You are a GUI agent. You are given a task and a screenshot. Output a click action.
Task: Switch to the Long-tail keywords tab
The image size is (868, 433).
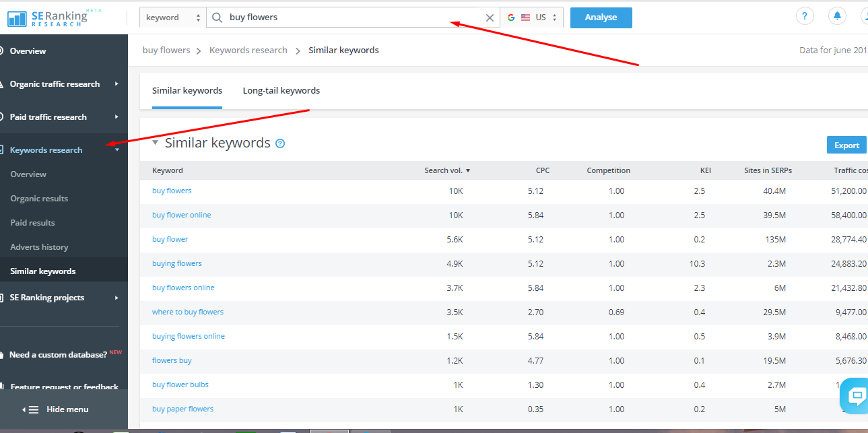click(281, 90)
